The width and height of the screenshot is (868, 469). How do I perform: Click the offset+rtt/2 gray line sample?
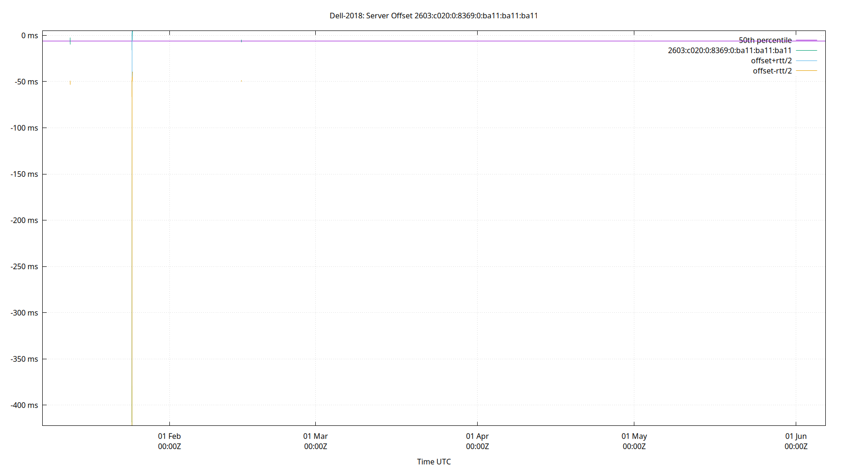pos(806,61)
